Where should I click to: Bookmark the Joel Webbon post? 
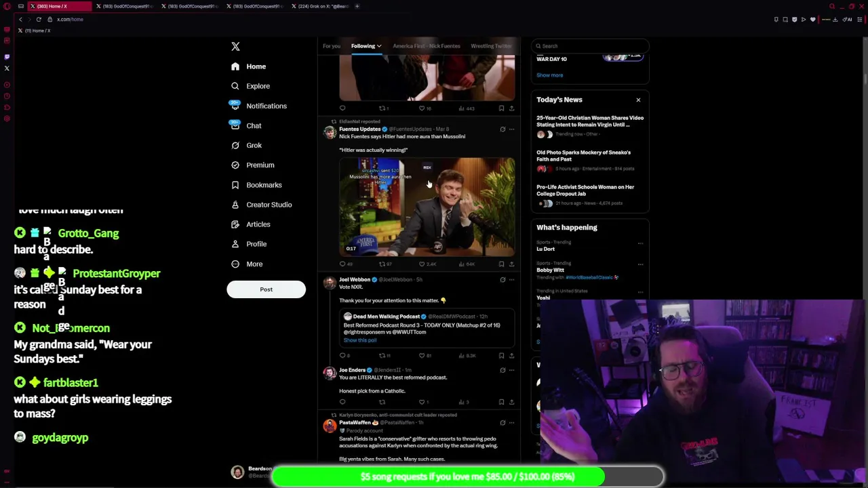coord(501,355)
